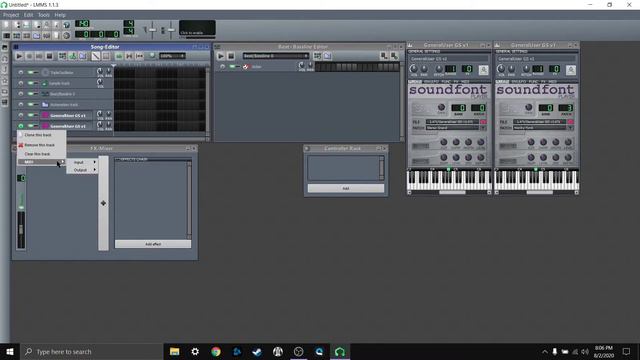Open Help menu
This screenshot has height=360, width=640.
coord(60,15)
